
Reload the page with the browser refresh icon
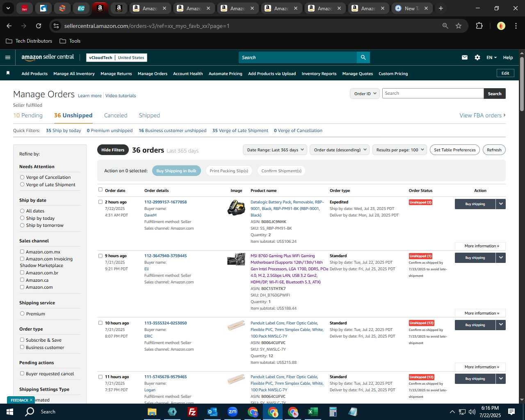[x=39, y=26]
